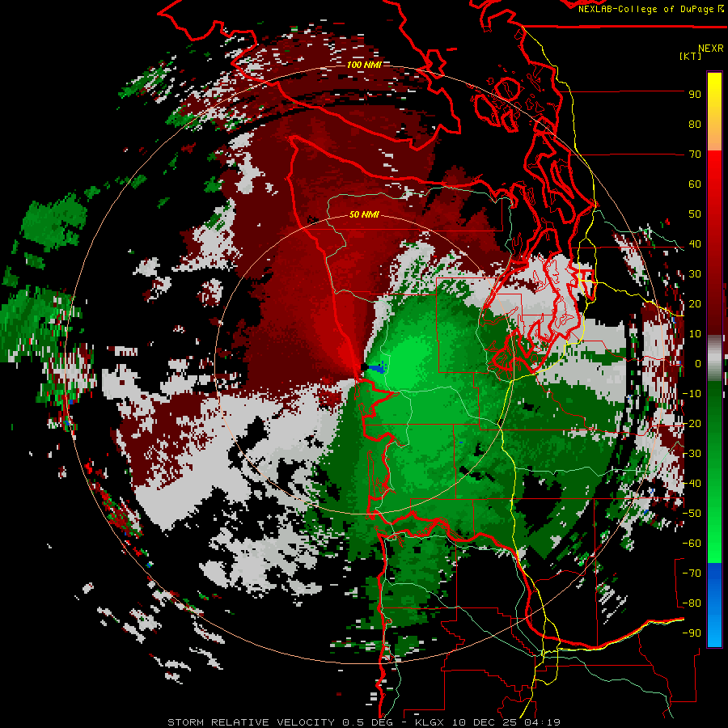Click the 20 value on the velocity scale
The width and height of the screenshot is (728, 728).
(x=695, y=304)
